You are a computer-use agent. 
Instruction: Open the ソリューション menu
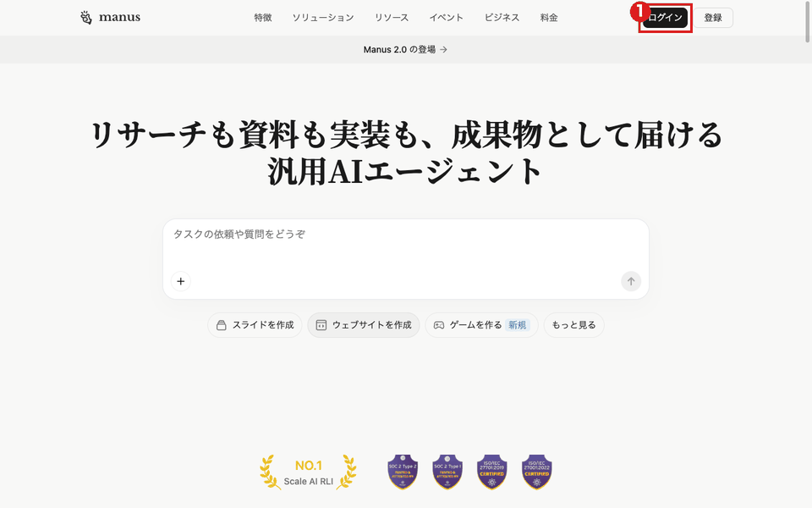tap(322, 18)
